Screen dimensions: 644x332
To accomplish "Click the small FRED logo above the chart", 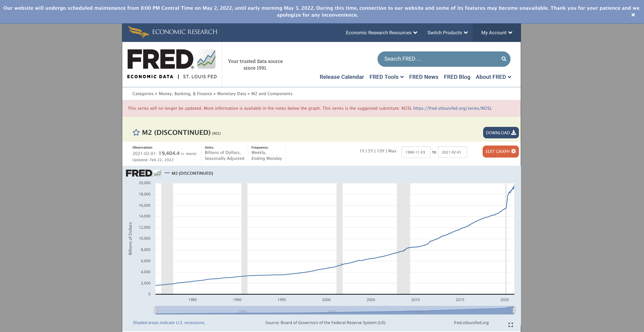I will click(x=143, y=173).
